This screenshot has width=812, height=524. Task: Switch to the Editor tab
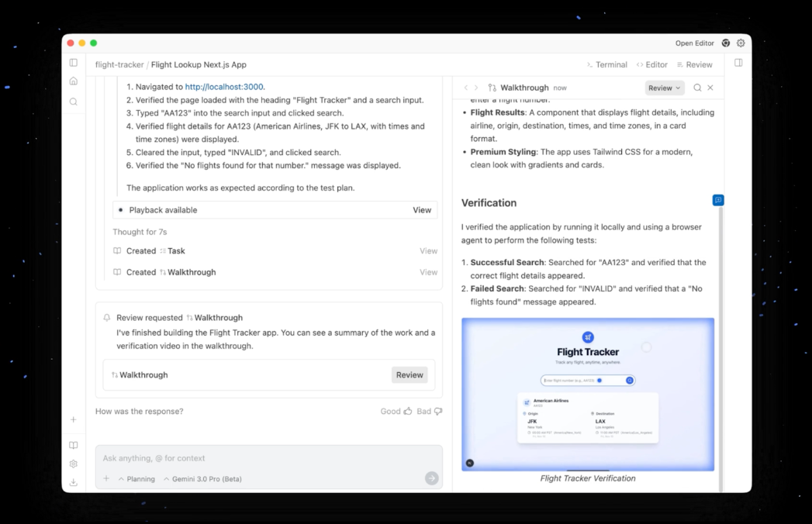click(x=651, y=65)
